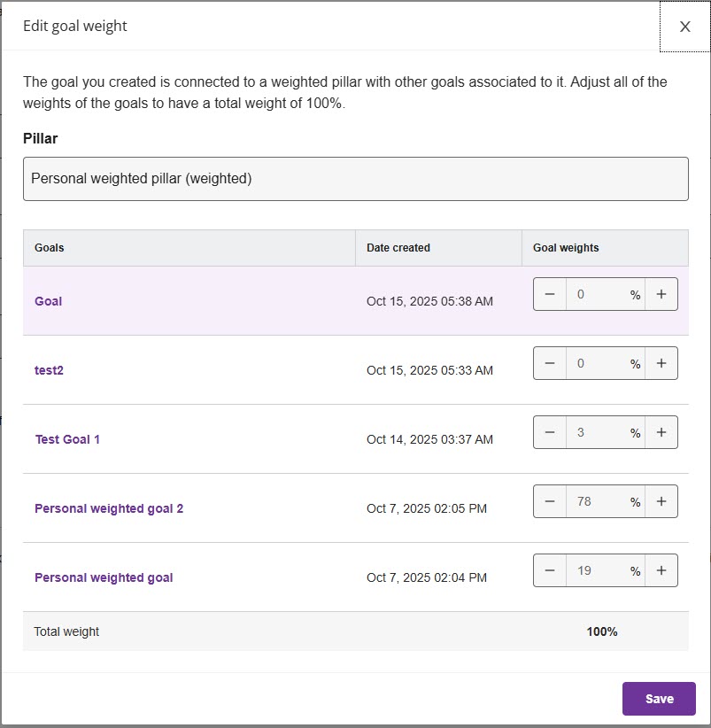This screenshot has width=711, height=728.
Task: Decrease weight for the Goal row
Action: pos(550,295)
